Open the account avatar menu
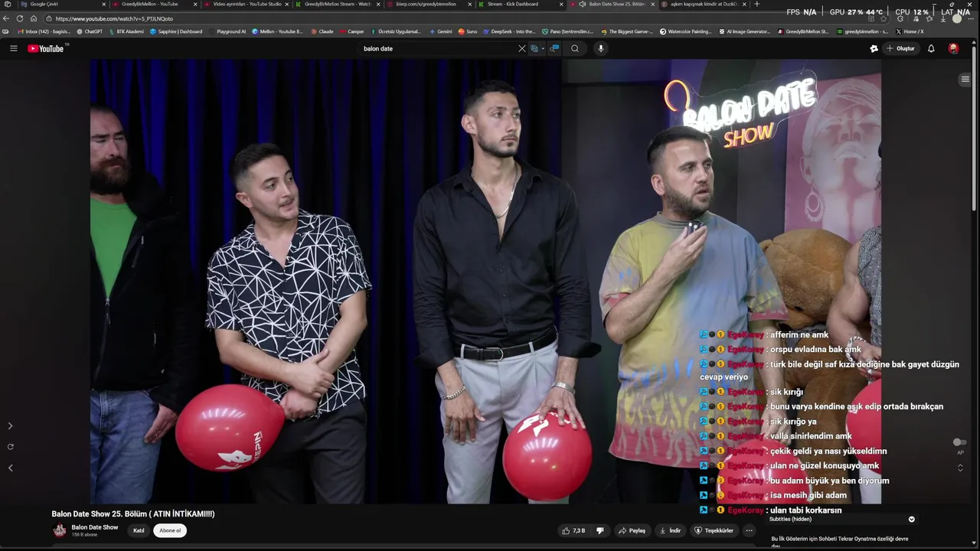The height and width of the screenshot is (551, 980). click(x=953, y=48)
